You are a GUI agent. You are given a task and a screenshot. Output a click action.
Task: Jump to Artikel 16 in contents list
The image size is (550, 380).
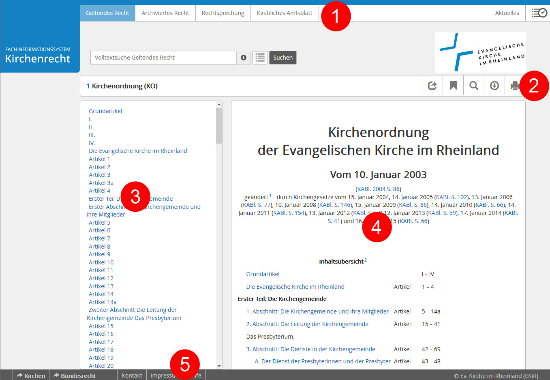coord(101,334)
